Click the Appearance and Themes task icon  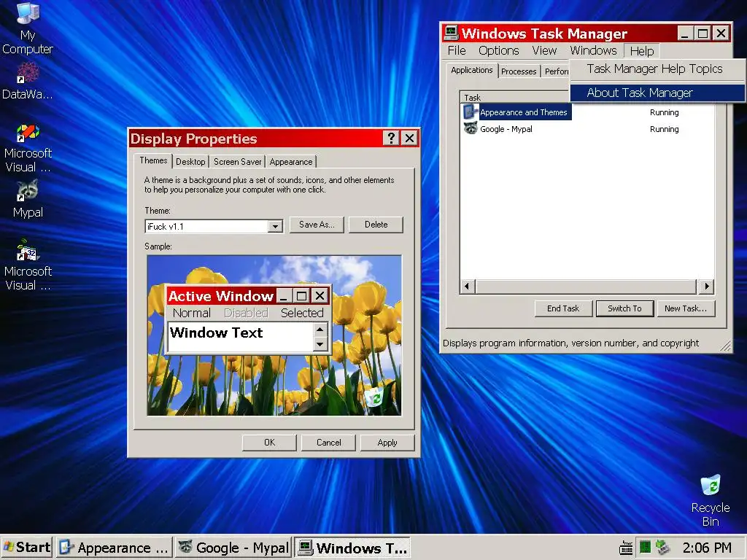pos(471,112)
